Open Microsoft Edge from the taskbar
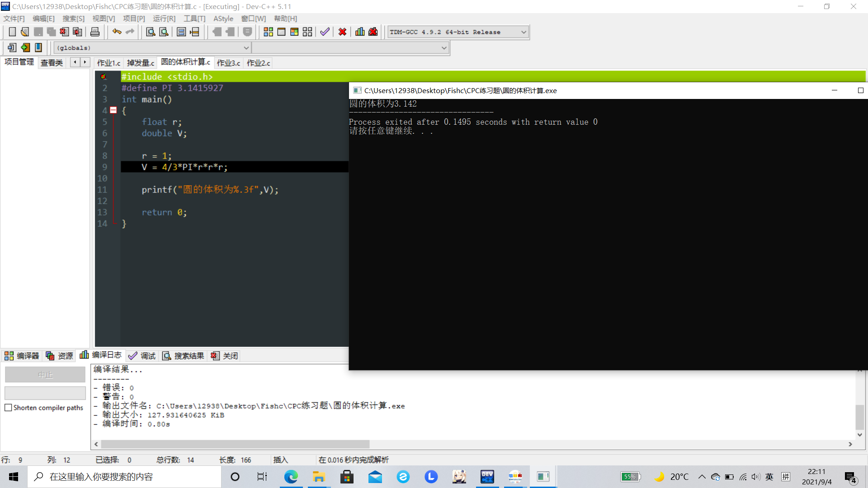868x488 pixels. [x=291, y=477]
